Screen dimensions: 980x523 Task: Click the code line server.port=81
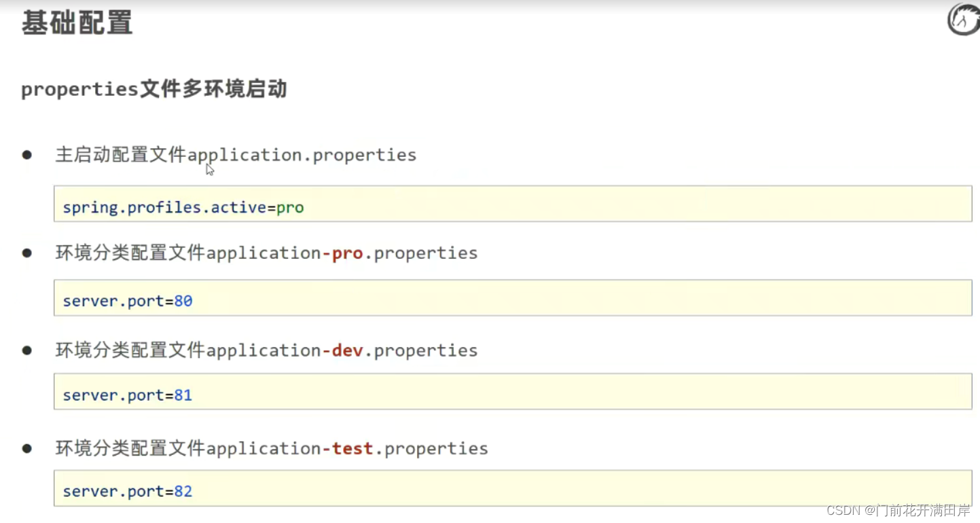click(x=128, y=395)
